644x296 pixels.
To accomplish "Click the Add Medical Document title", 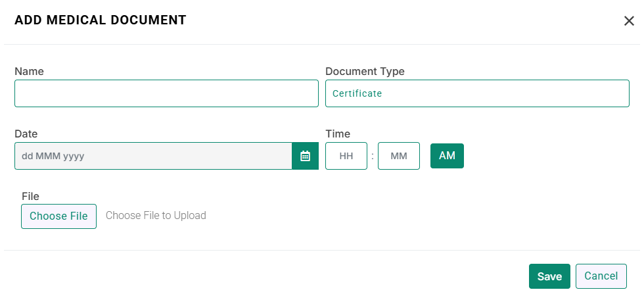I will 100,20.
